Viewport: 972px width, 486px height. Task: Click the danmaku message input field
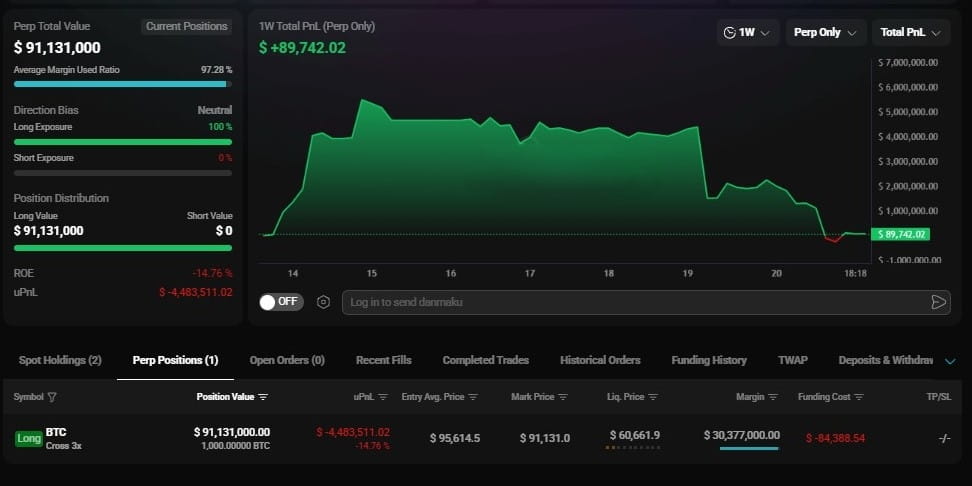(630, 302)
